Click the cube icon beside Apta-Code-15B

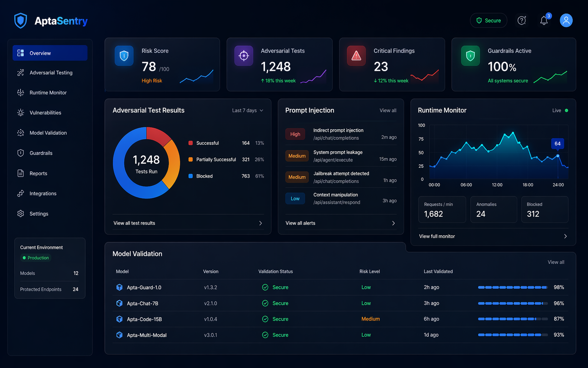[x=119, y=319]
